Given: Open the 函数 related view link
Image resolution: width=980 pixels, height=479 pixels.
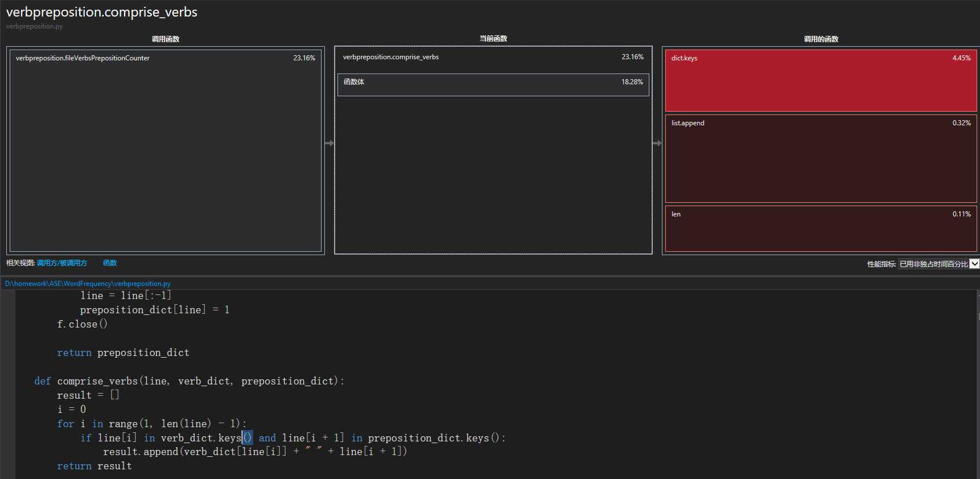Looking at the screenshot, I should (110, 263).
